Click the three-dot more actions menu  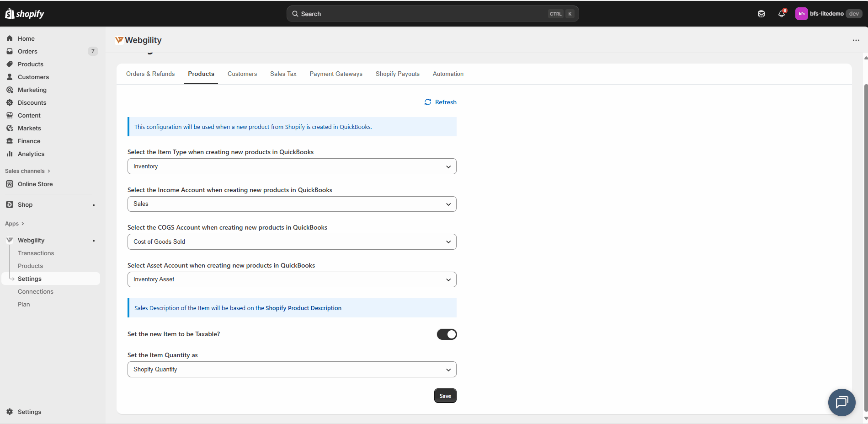coord(856,40)
